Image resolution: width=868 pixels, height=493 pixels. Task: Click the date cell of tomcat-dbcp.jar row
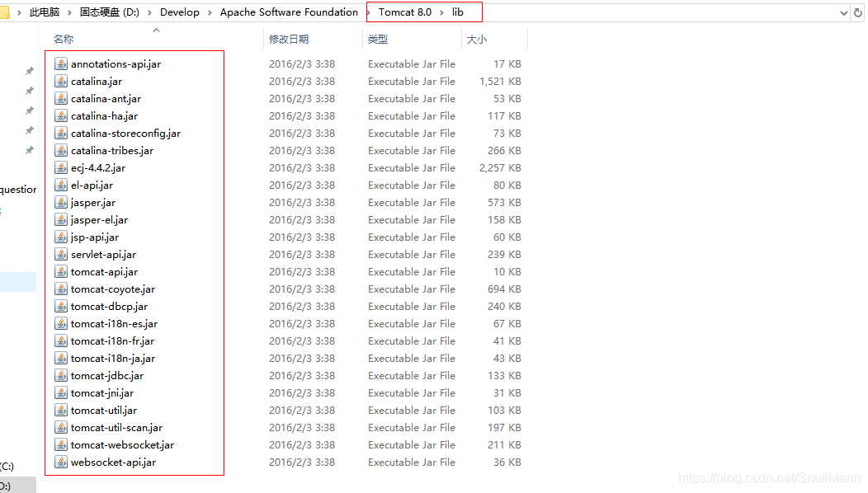coord(302,307)
